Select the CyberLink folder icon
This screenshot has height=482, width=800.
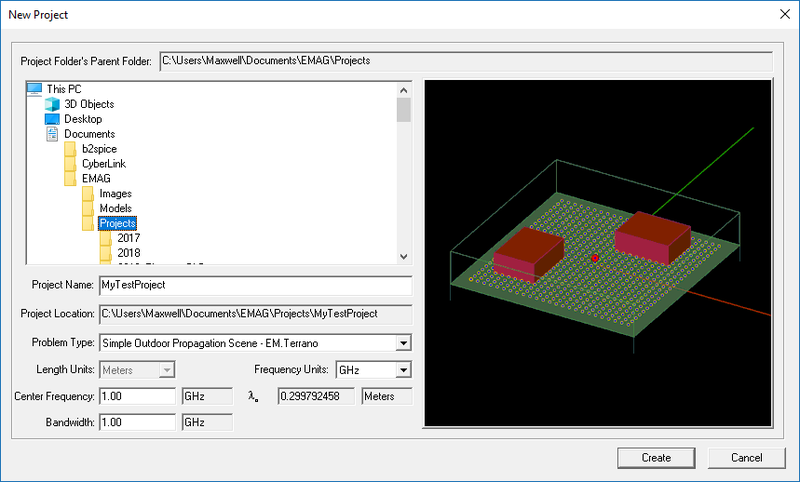70,164
